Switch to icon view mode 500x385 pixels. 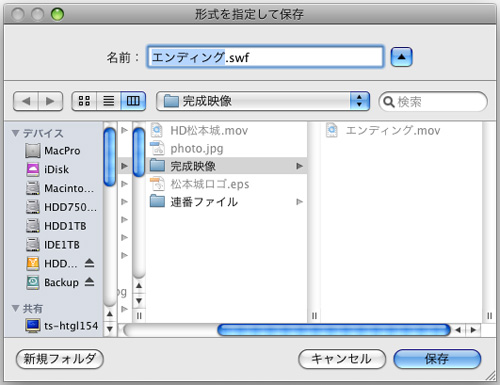pos(84,101)
